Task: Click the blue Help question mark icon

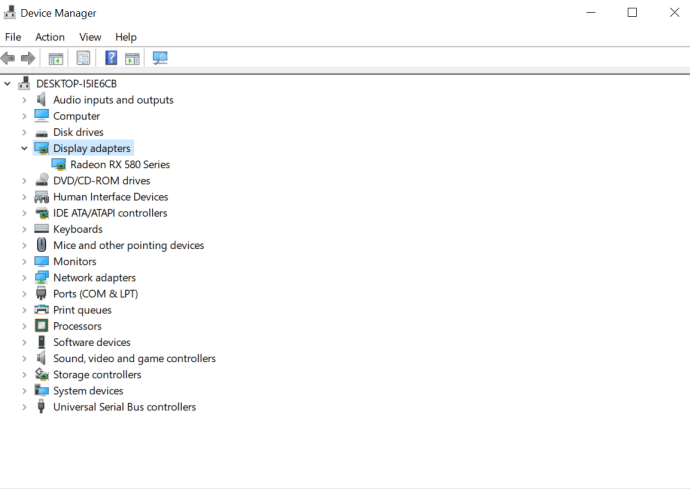Action: (x=111, y=58)
